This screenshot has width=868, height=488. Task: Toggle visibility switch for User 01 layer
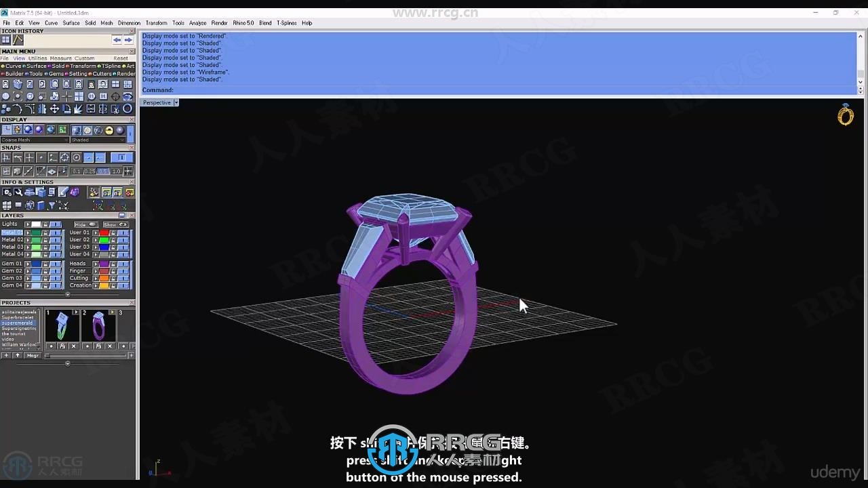click(x=123, y=232)
